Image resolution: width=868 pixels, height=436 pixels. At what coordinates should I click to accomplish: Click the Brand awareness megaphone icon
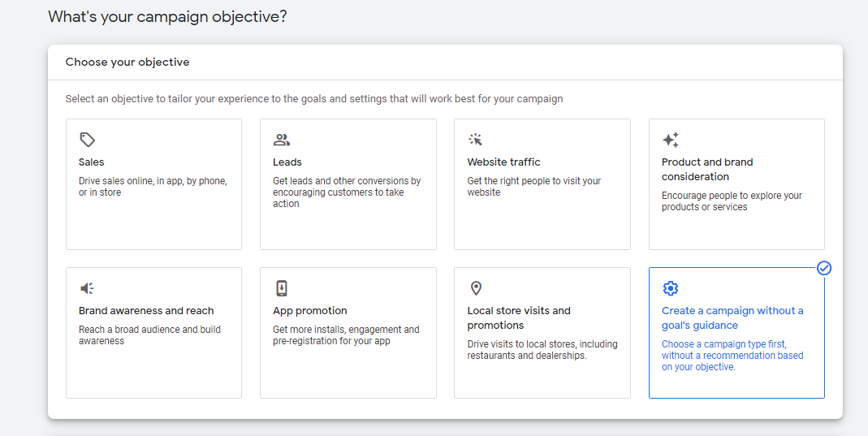pos(87,288)
